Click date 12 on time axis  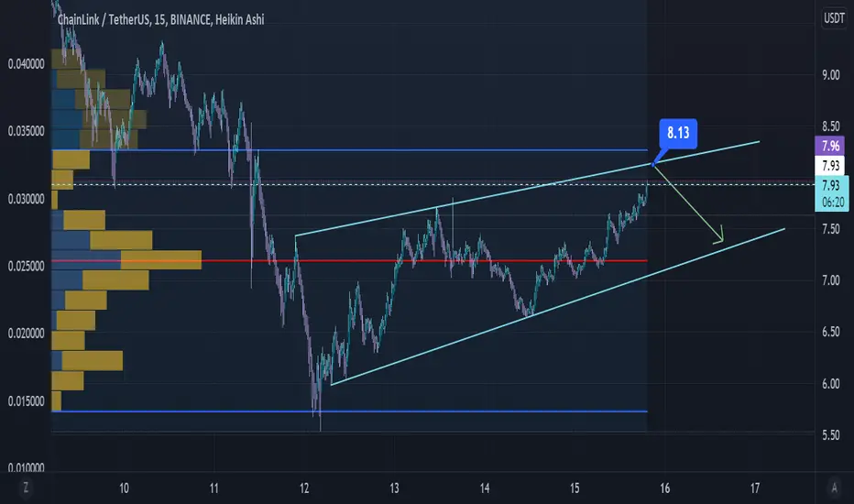[304, 488]
